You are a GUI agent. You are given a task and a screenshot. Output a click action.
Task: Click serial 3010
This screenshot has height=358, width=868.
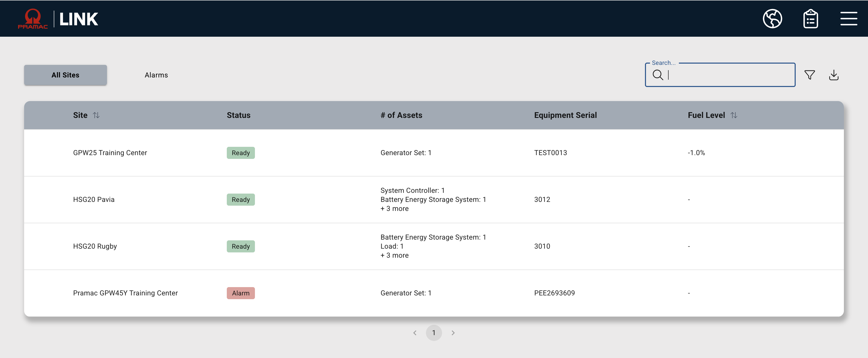(542, 246)
